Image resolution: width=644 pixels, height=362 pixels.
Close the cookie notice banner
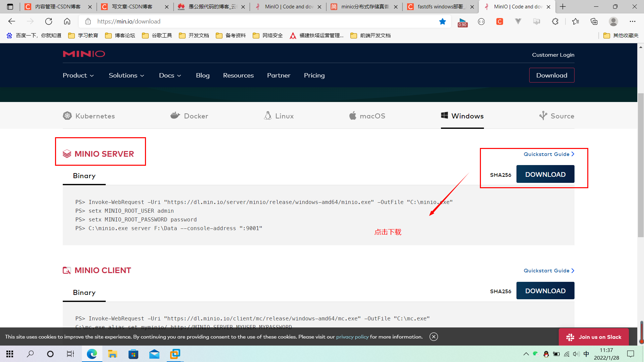[x=434, y=337]
